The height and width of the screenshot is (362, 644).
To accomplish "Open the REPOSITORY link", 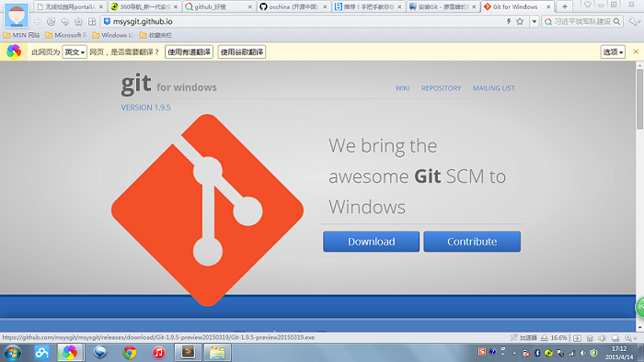I will pos(441,88).
